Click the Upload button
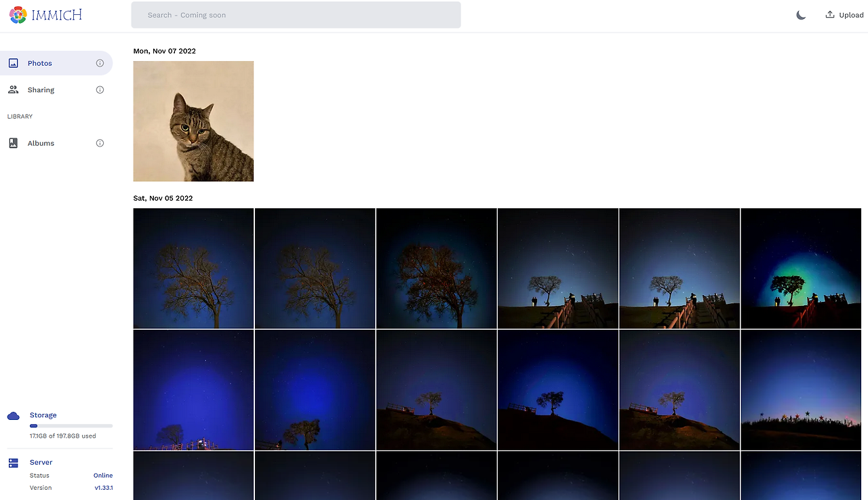 pos(844,15)
